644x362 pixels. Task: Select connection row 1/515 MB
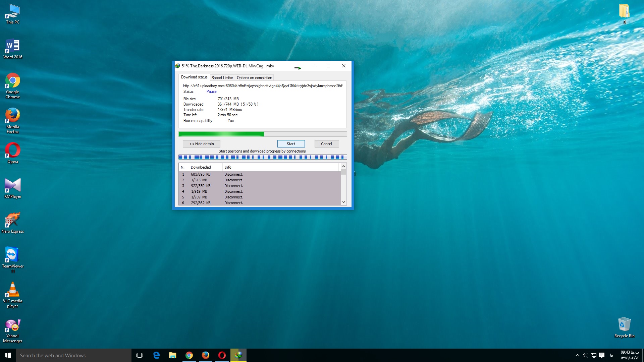[260, 180]
